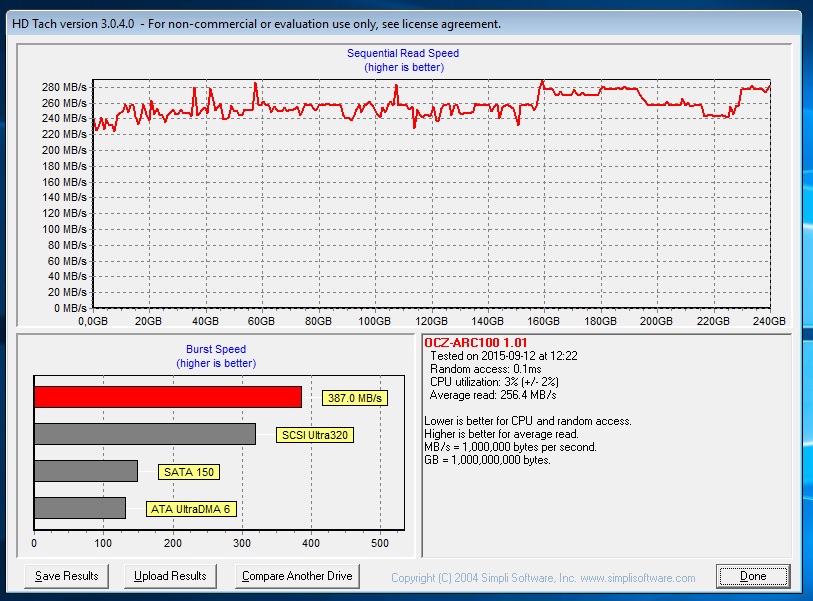This screenshot has width=813, height=601.
Task: Click the Sequential Read Speed chart title
Action: 403,53
